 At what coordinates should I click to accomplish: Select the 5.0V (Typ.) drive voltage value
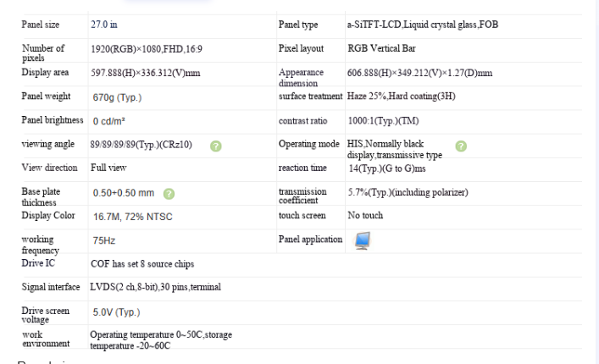click(x=117, y=312)
